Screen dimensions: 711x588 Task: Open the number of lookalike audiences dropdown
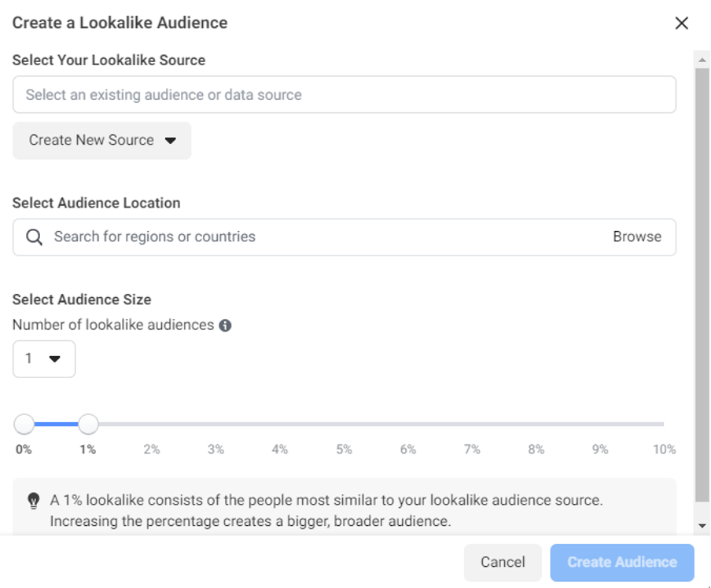click(43, 358)
